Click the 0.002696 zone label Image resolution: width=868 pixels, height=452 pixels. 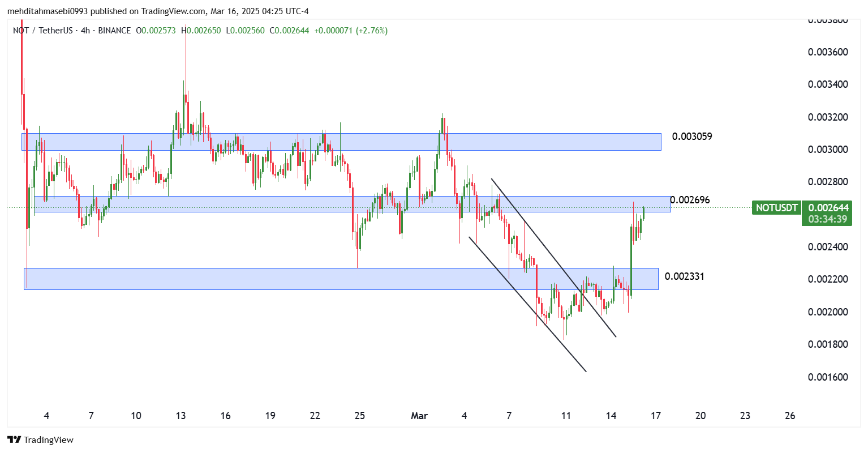pos(690,200)
